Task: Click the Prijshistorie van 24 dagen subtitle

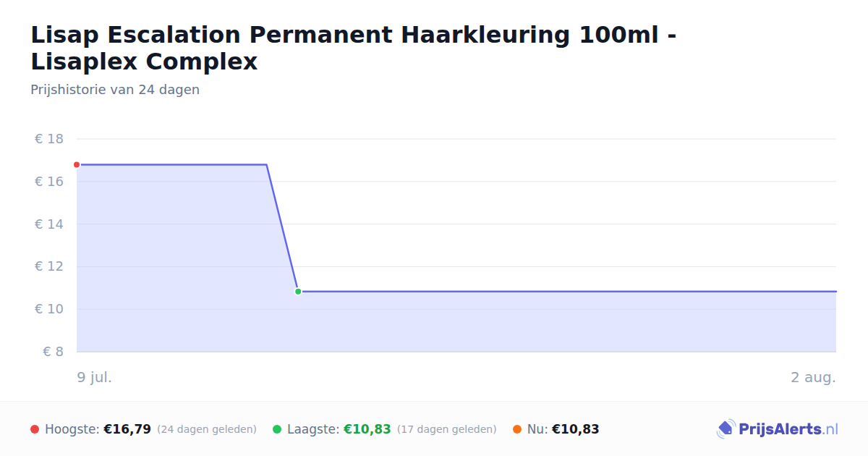Action: [x=115, y=90]
